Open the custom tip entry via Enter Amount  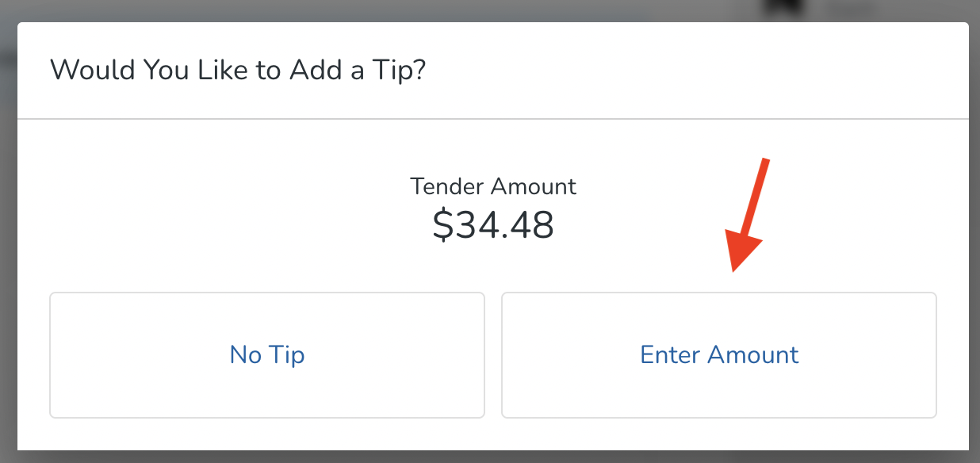tap(718, 354)
